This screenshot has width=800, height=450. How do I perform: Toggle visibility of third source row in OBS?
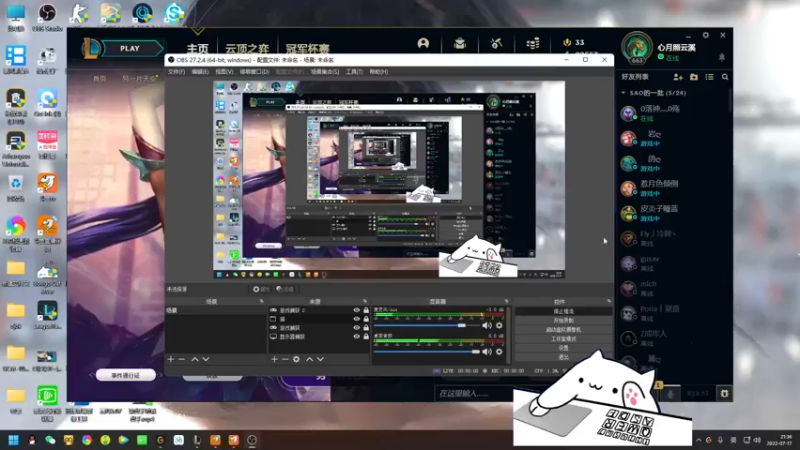(357, 328)
